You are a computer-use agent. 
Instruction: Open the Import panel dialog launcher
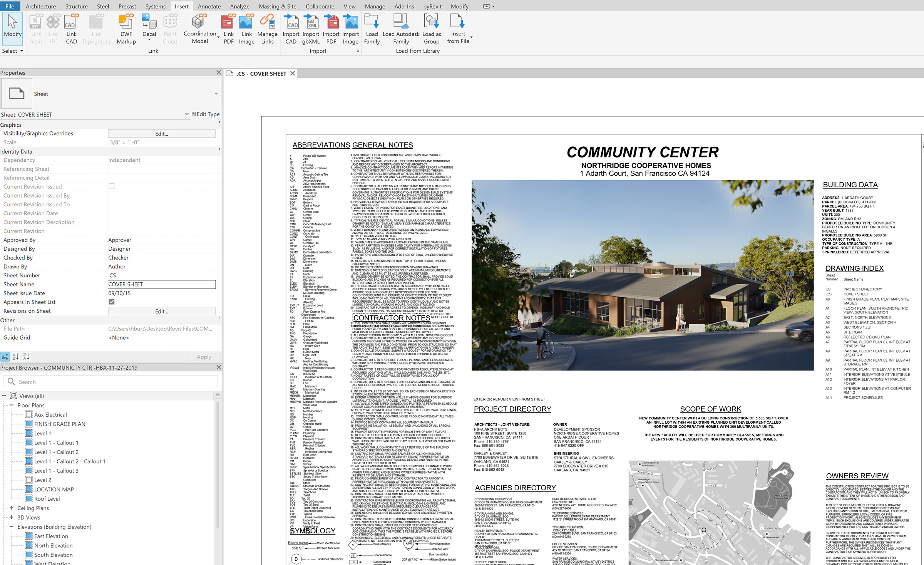click(358, 51)
